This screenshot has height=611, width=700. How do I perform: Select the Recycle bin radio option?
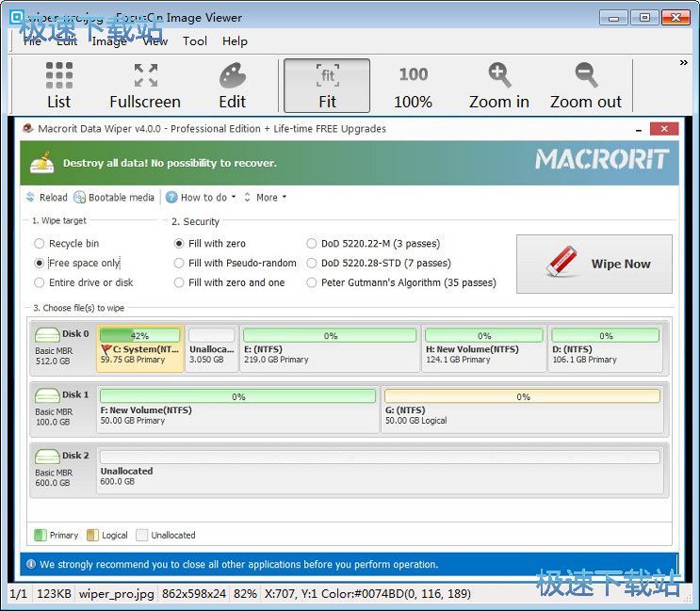point(40,244)
